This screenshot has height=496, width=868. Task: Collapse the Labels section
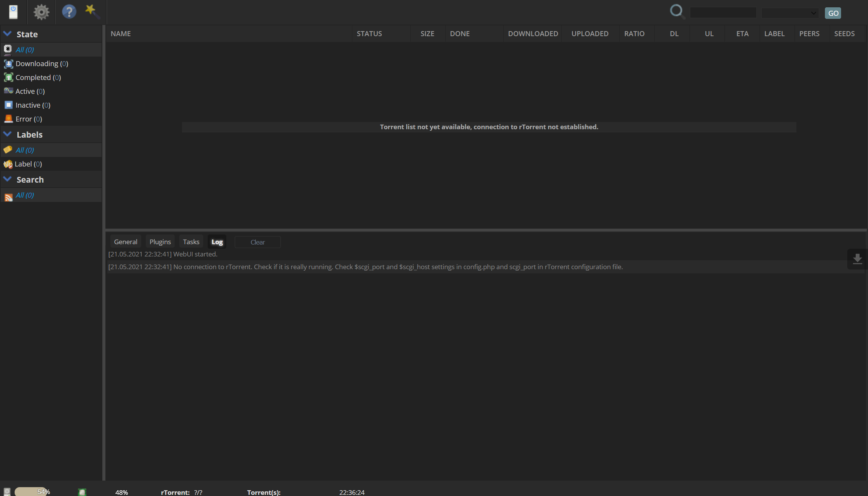click(x=7, y=134)
